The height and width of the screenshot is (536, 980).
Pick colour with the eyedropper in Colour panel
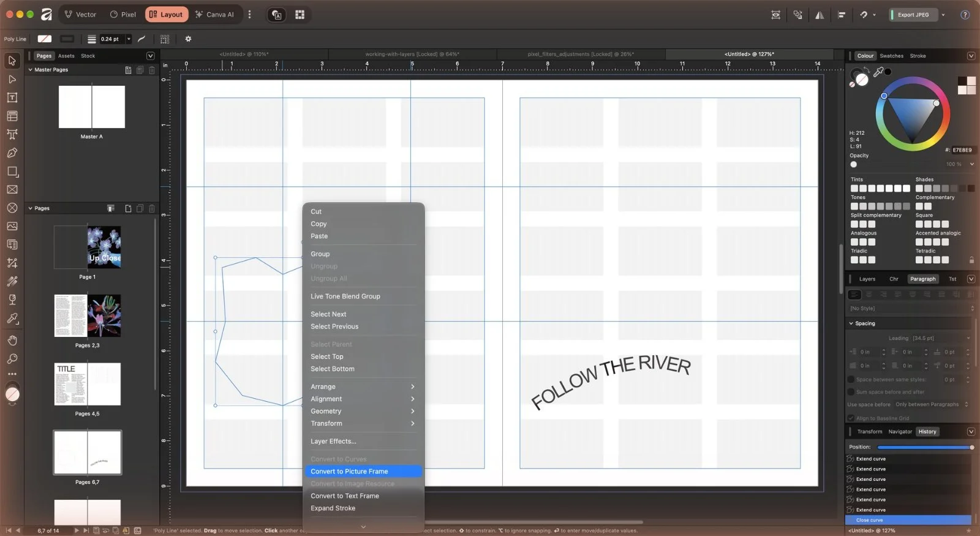(x=878, y=72)
